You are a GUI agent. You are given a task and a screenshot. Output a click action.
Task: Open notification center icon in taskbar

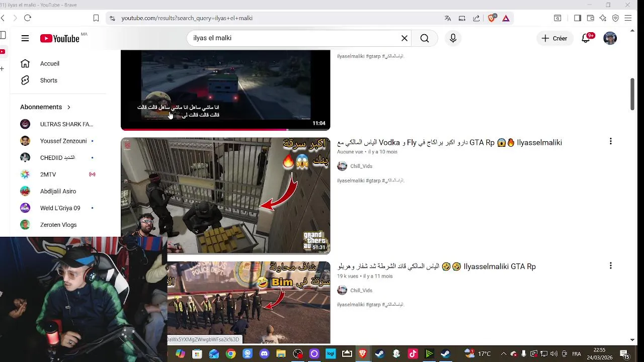[x=624, y=354]
